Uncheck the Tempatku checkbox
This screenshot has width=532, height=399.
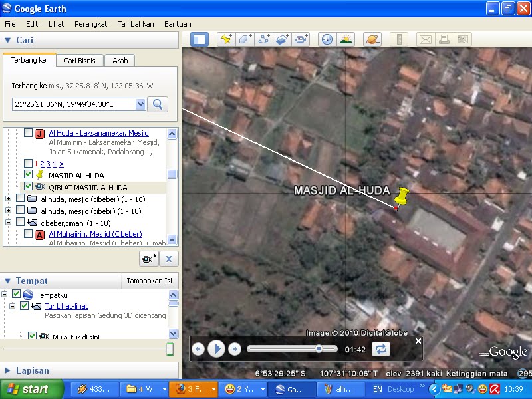point(16,294)
